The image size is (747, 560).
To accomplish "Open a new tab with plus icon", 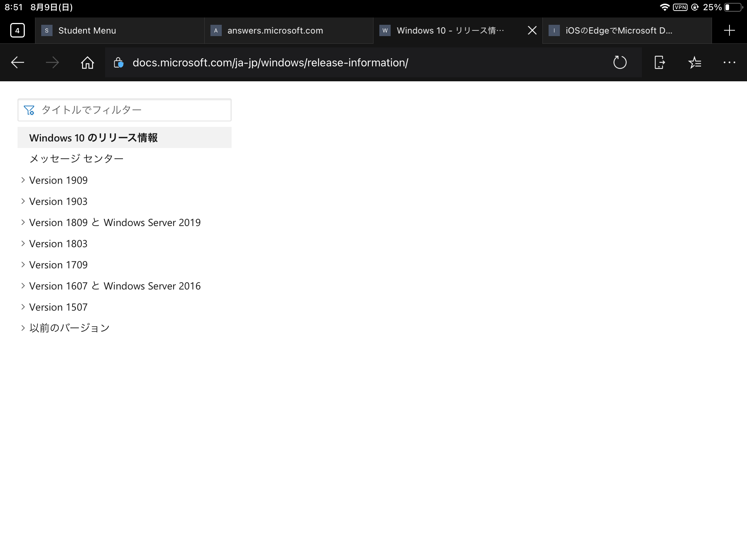I will 729,30.
